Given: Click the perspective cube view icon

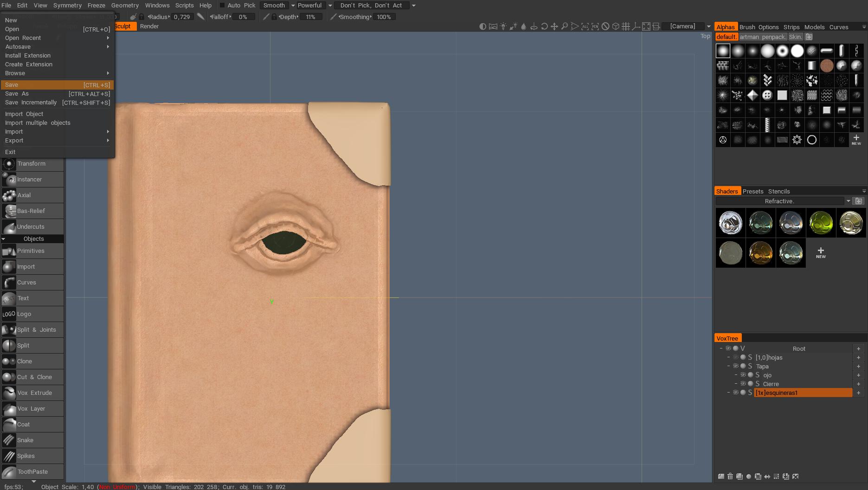Looking at the screenshot, I should click(616, 26).
